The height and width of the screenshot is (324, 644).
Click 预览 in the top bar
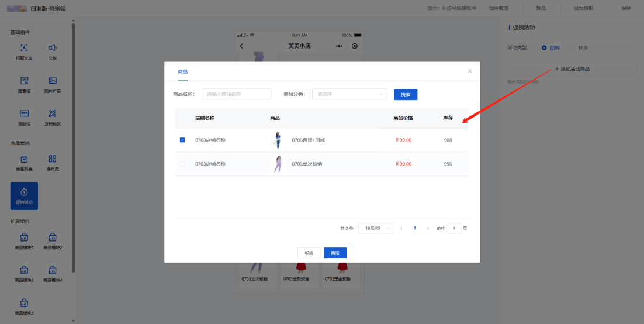tap(541, 8)
